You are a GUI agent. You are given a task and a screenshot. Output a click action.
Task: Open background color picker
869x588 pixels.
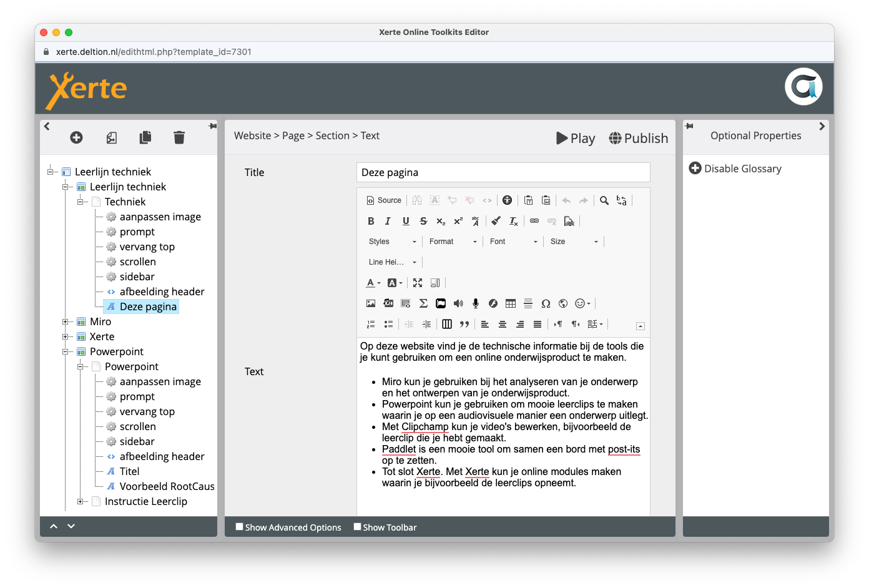tap(395, 283)
